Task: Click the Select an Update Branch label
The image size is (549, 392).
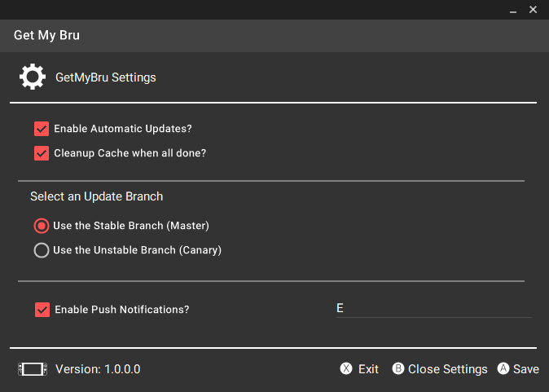Action: tap(97, 196)
